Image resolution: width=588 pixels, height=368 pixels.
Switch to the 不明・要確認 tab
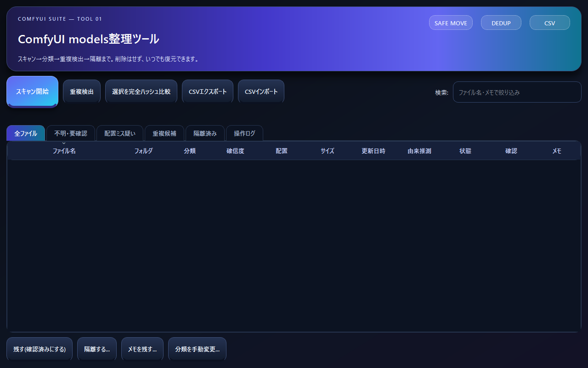71,133
